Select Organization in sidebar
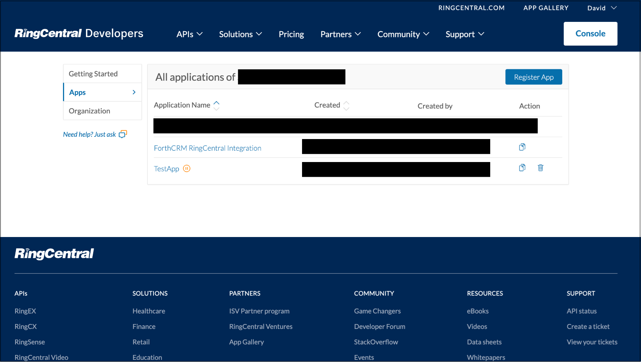Image resolution: width=641 pixels, height=364 pixels. tap(103, 111)
